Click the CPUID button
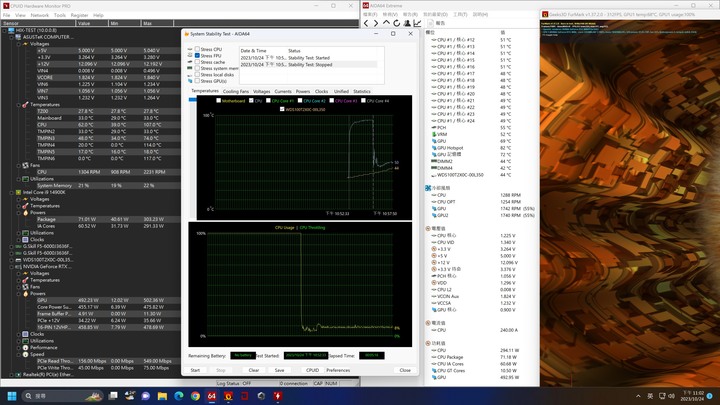This screenshot has height=405, width=720. (312, 370)
